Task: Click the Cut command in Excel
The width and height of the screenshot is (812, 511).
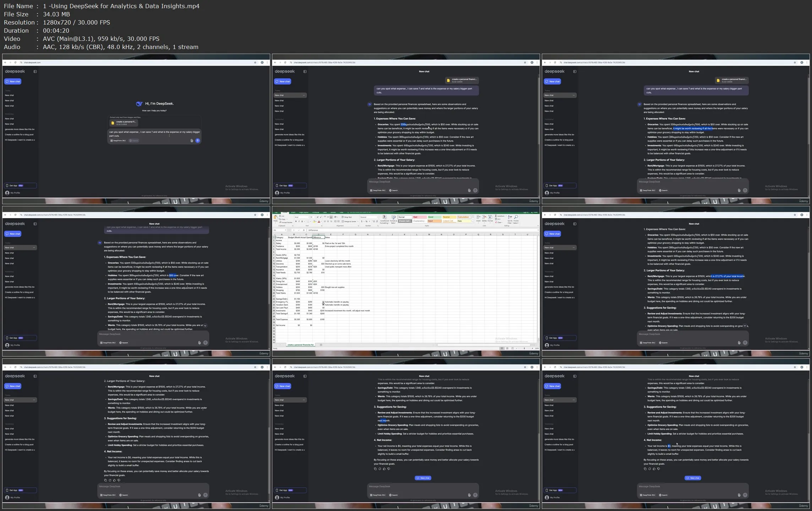Action: pyautogui.click(x=282, y=216)
